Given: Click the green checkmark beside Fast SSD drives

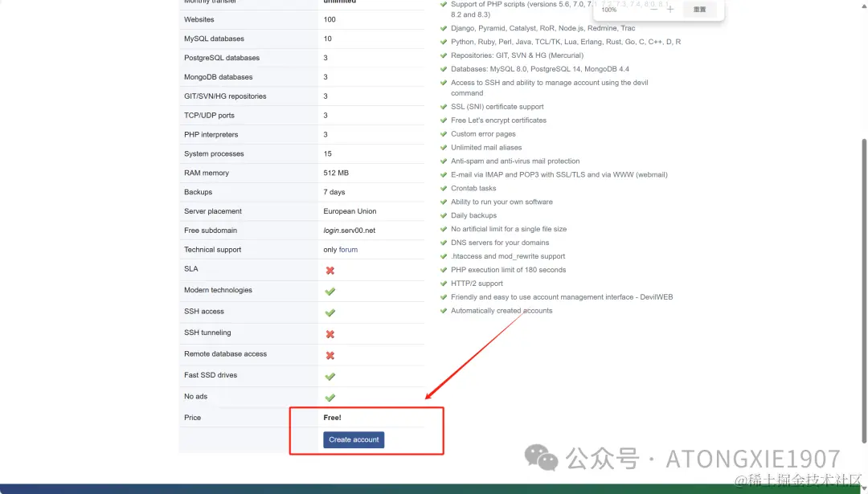Looking at the screenshot, I should coord(330,377).
